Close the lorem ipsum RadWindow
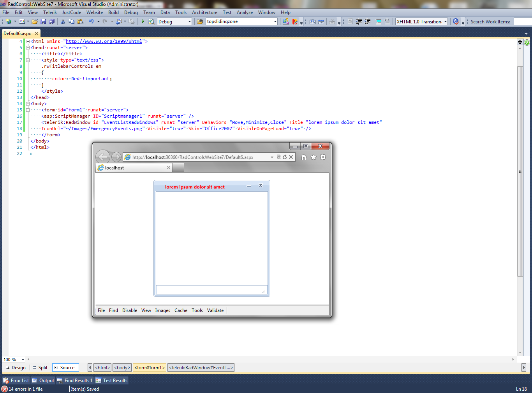 pyautogui.click(x=261, y=185)
